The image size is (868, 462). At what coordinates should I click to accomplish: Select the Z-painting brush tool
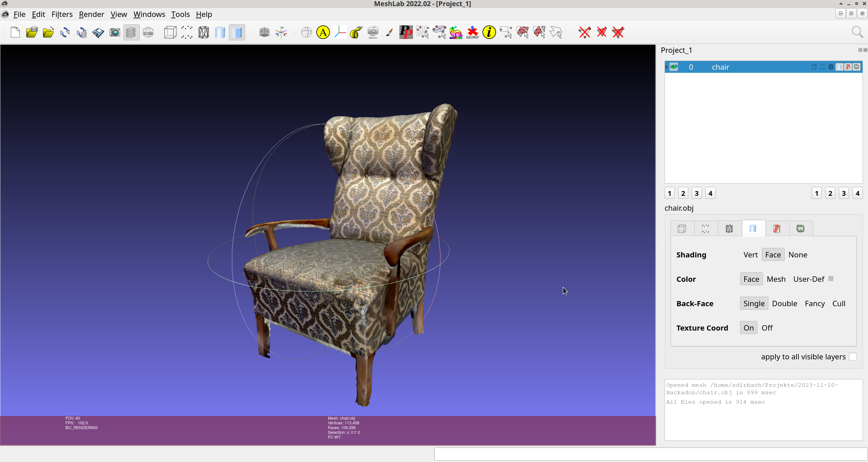(x=389, y=33)
